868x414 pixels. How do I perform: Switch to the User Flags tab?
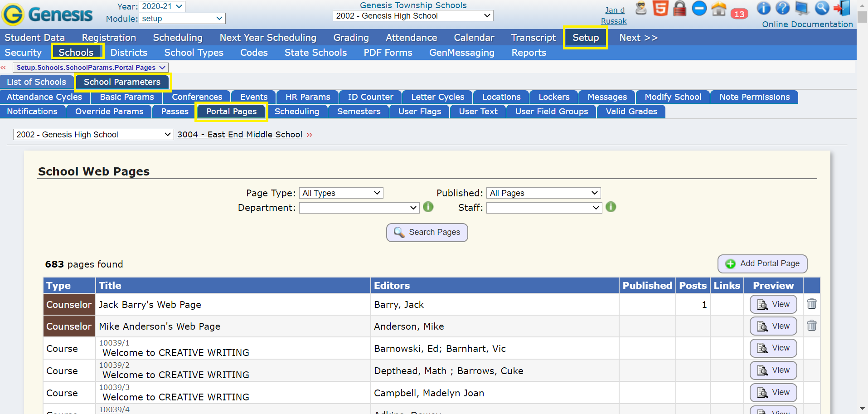tap(420, 112)
